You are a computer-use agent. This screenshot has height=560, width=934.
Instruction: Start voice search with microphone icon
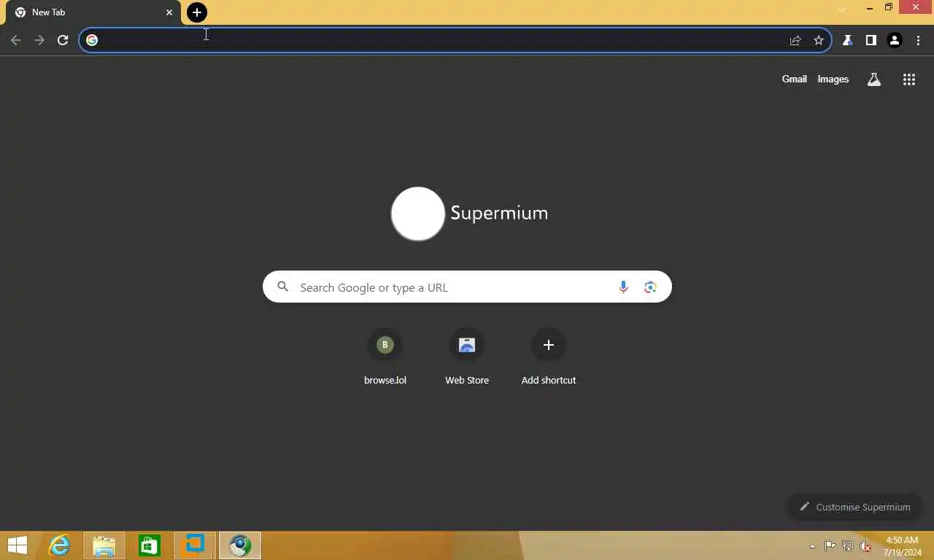point(623,287)
